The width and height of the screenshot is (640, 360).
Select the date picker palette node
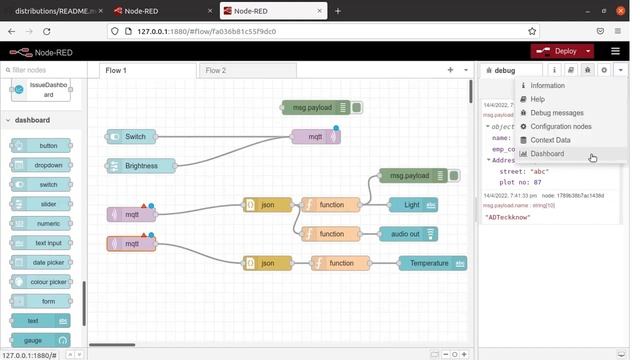(41, 262)
